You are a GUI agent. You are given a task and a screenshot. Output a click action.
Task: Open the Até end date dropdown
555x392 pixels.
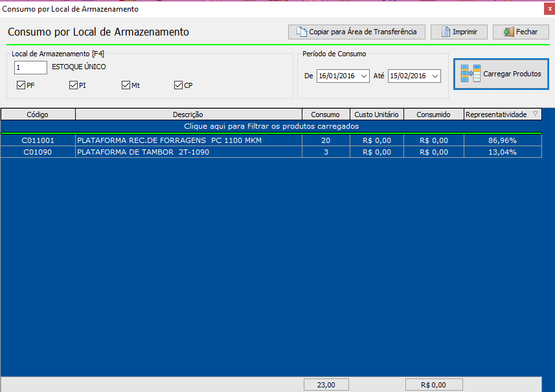pyautogui.click(x=435, y=76)
